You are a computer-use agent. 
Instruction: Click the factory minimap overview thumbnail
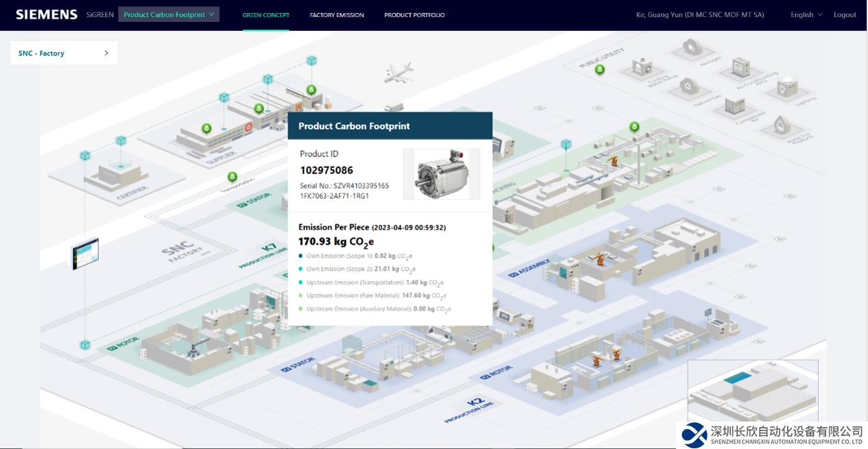[x=752, y=389]
